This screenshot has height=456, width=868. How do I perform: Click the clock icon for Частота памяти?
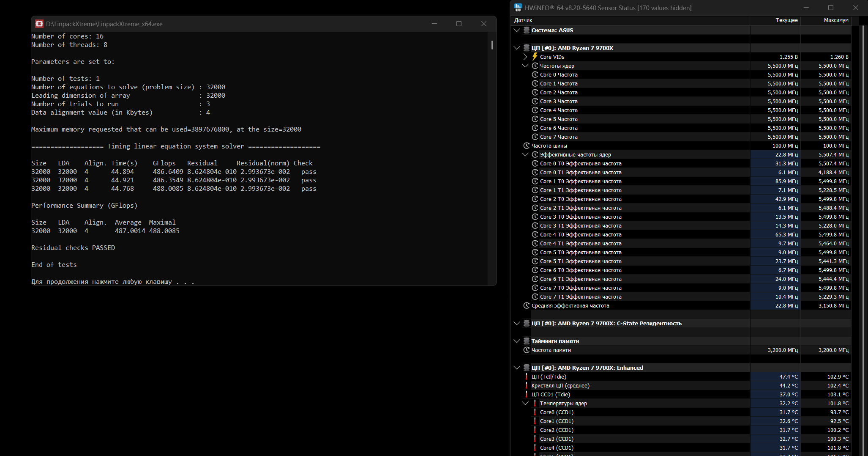point(527,350)
